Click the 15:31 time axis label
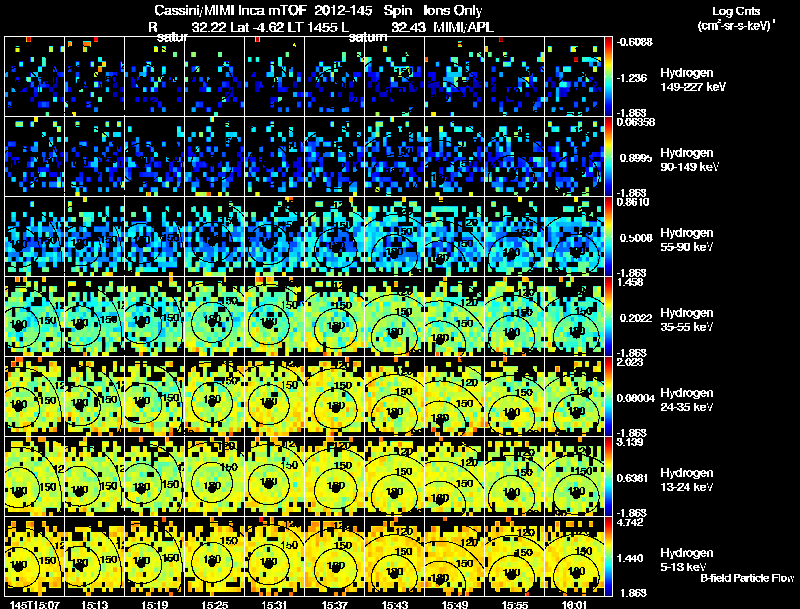The width and height of the screenshot is (800, 609). click(275, 604)
